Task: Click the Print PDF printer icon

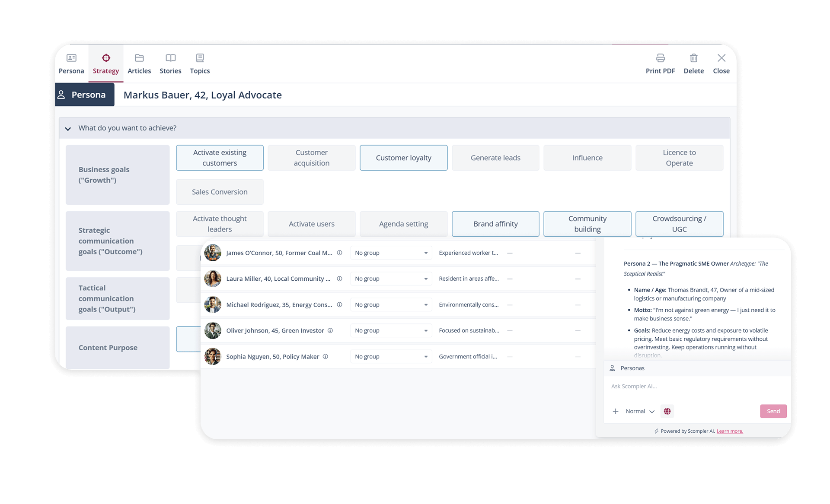Action: (660, 58)
